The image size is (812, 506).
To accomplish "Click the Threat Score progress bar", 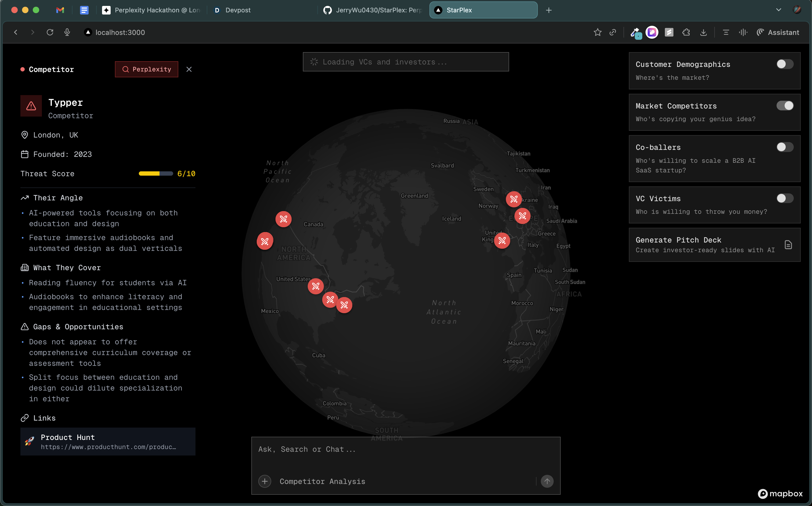I will pos(155,173).
